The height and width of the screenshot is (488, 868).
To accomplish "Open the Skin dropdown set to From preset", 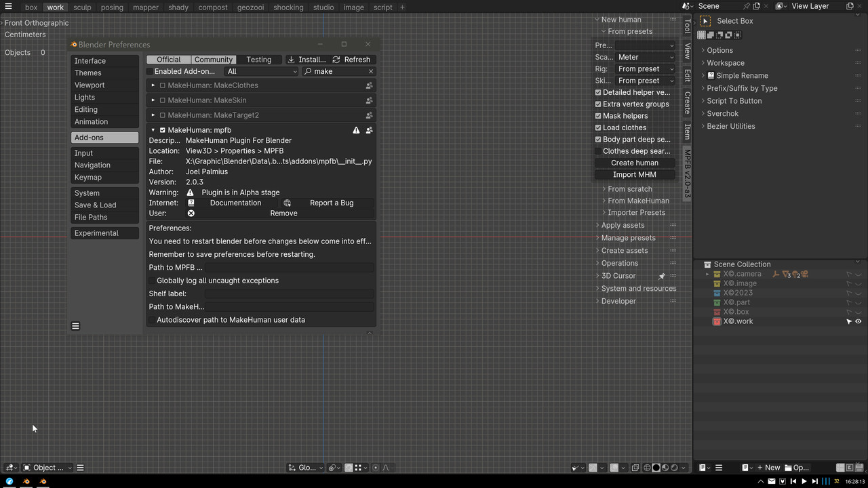I will click(646, 81).
